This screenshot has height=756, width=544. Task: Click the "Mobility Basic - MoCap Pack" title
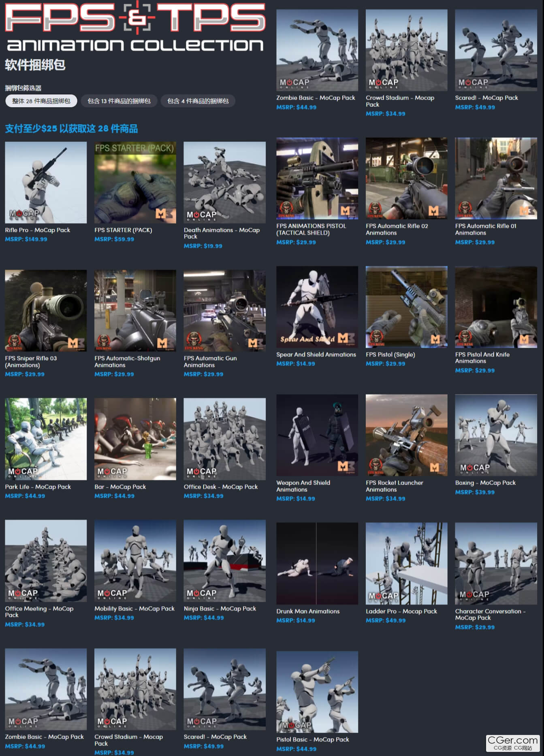coord(134,609)
